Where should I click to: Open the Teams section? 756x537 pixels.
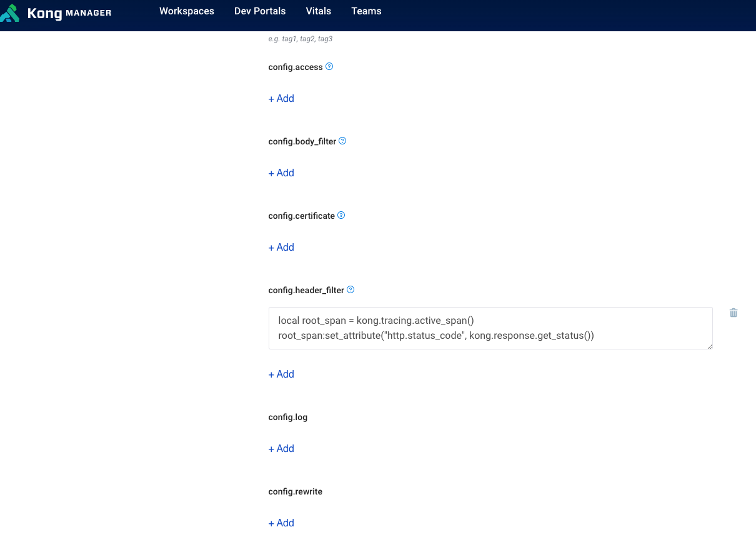(x=366, y=11)
